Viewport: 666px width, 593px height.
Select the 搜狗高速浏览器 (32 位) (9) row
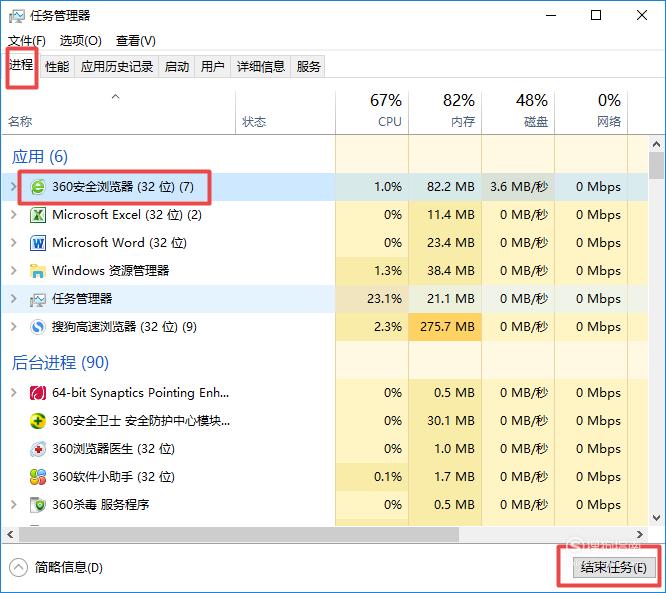point(325,327)
